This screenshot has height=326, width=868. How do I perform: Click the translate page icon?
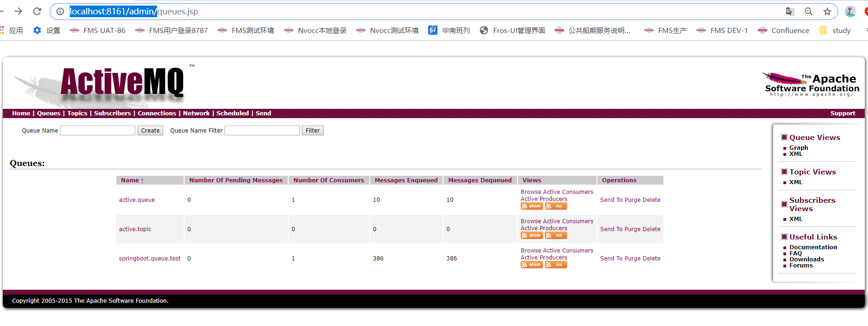coord(790,11)
